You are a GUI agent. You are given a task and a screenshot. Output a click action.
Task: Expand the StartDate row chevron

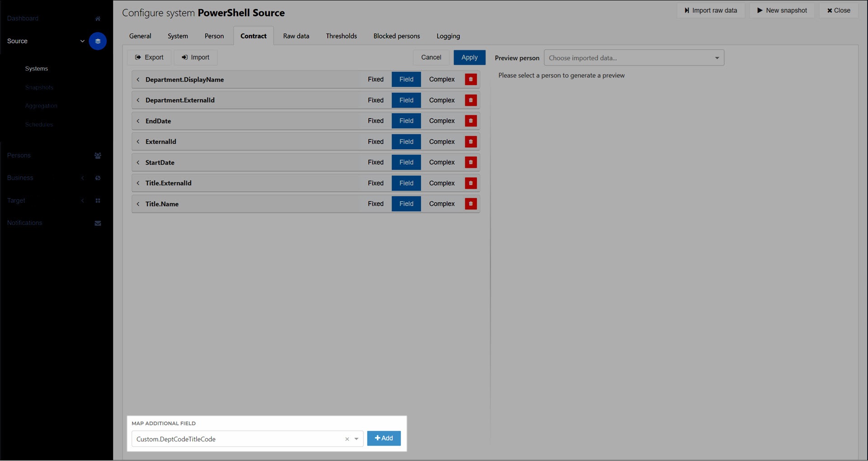tap(138, 163)
